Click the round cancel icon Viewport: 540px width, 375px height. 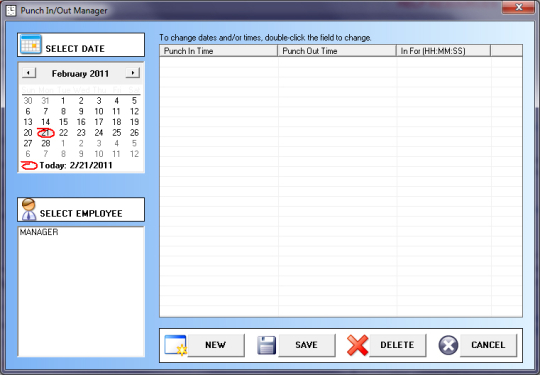(x=448, y=345)
